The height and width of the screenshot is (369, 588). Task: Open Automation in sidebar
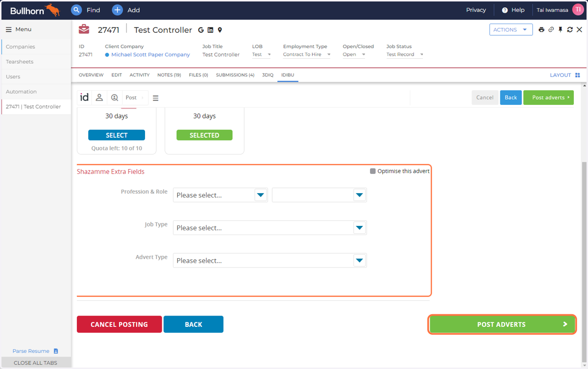click(x=36, y=92)
